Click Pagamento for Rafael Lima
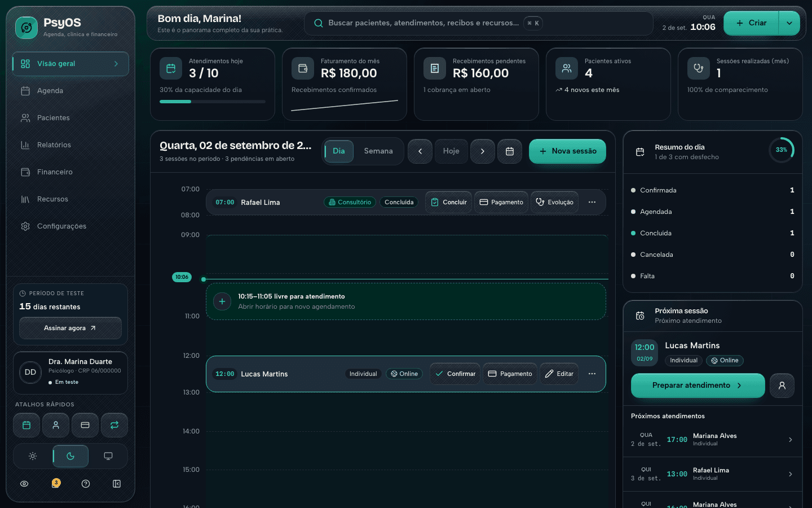Image resolution: width=812 pixels, height=508 pixels. click(501, 202)
